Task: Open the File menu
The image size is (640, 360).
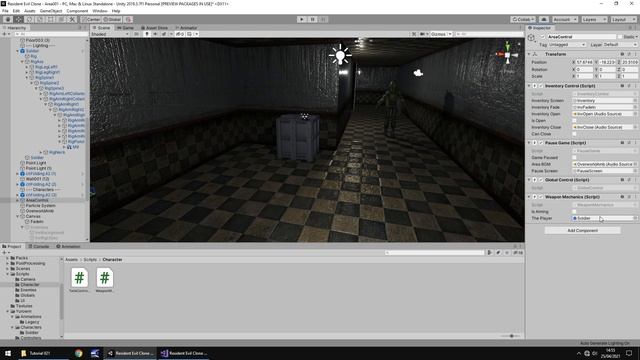Action: (x=5, y=11)
